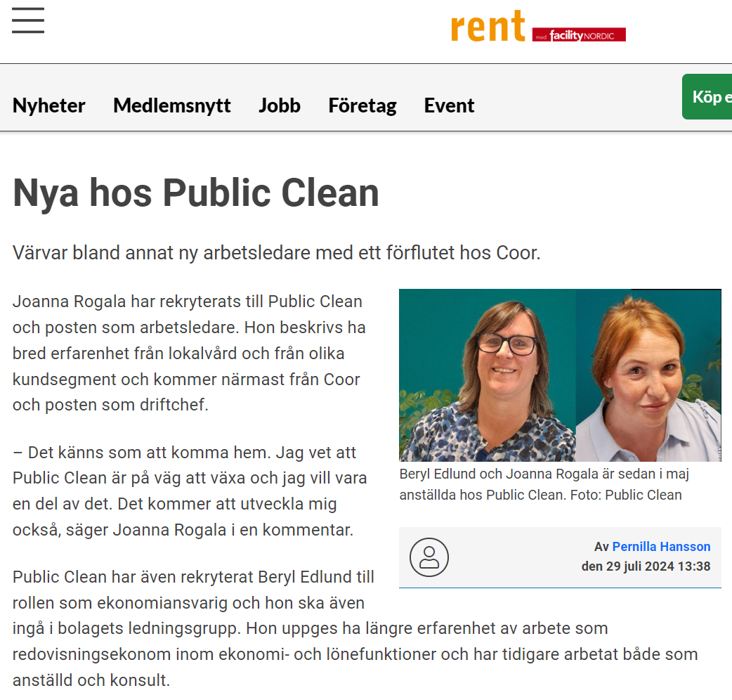Open author link Pernilla Hansson

[661, 546]
